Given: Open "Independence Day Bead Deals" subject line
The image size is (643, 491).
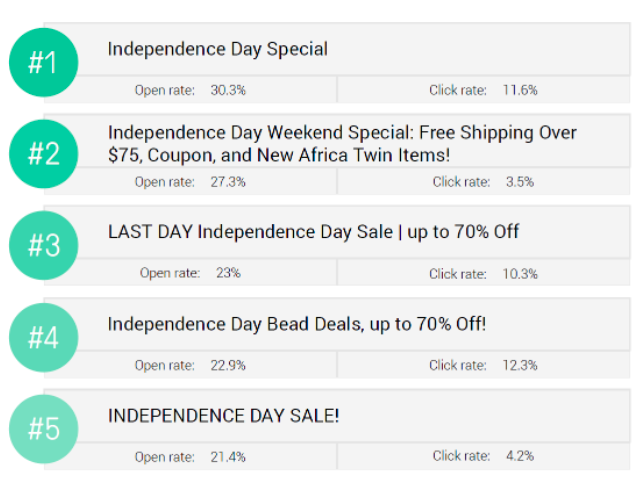Looking at the screenshot, I should pos(297,324).
